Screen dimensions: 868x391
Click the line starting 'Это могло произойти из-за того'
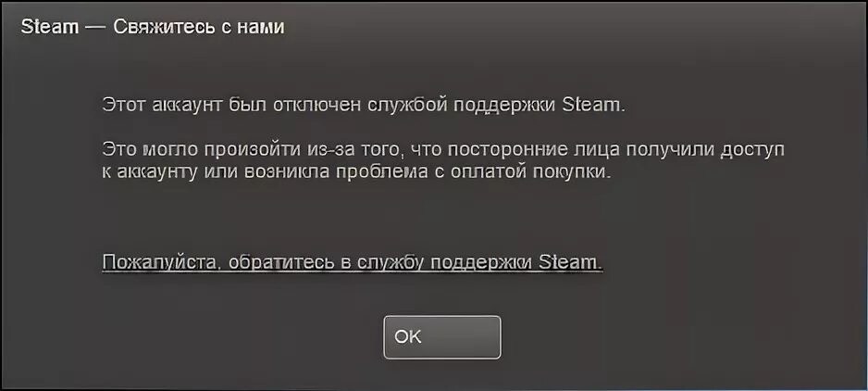[x=443, y=150]
